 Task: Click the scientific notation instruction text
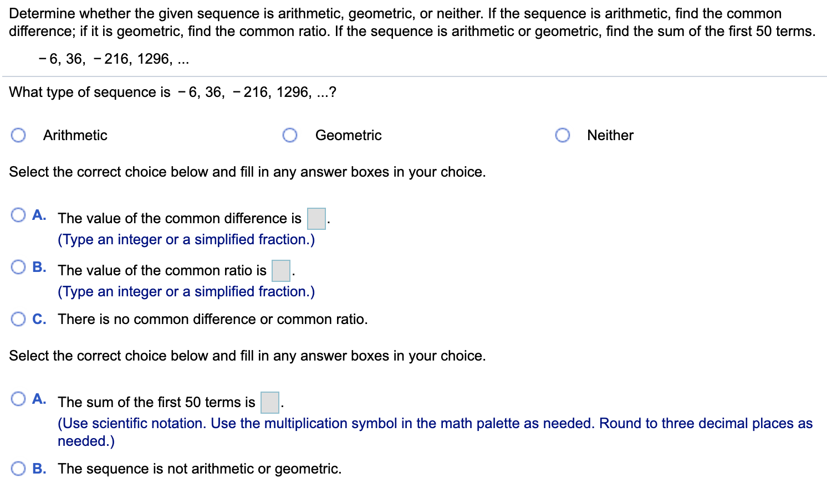(432, 423)
